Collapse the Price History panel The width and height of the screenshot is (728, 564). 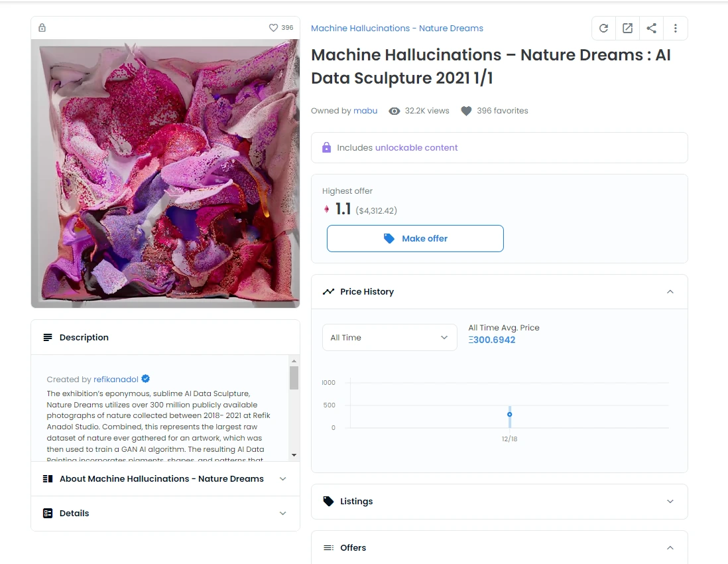click(x=670, y=292)
